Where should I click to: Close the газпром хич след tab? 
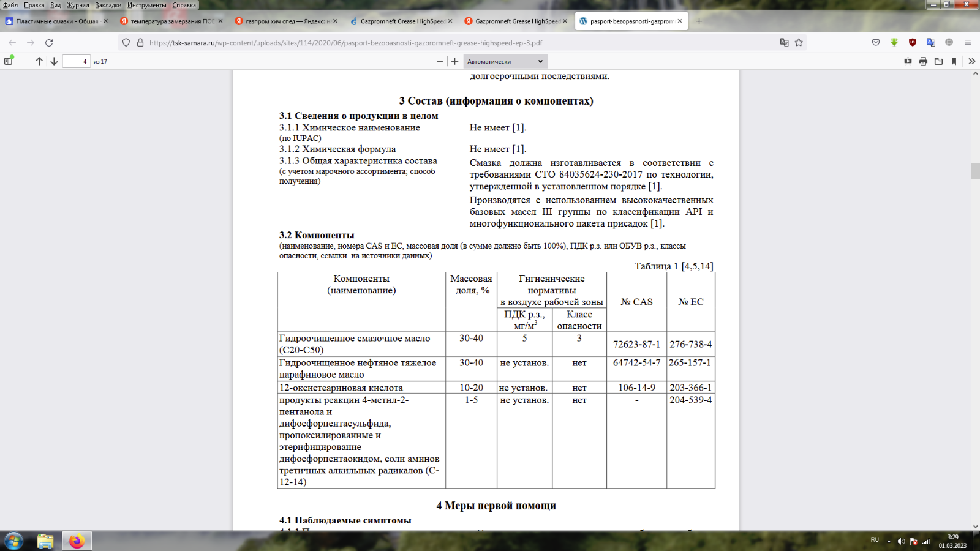tap(335, 21)
